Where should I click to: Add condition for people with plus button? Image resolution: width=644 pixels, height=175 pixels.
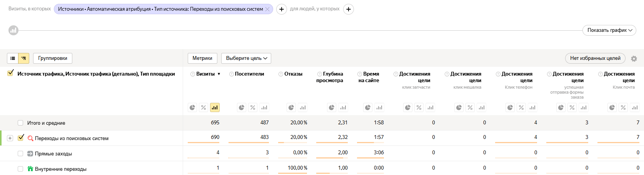point(349,9)
